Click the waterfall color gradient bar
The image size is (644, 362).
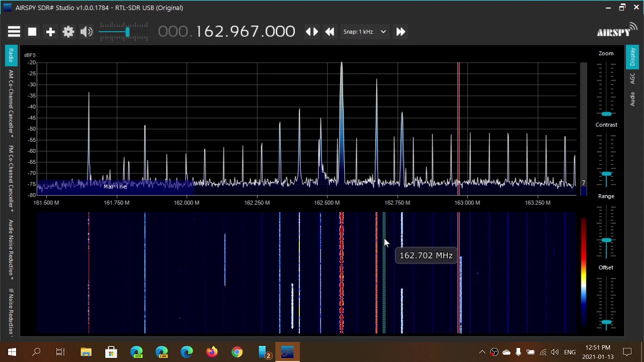pos(584,273)
